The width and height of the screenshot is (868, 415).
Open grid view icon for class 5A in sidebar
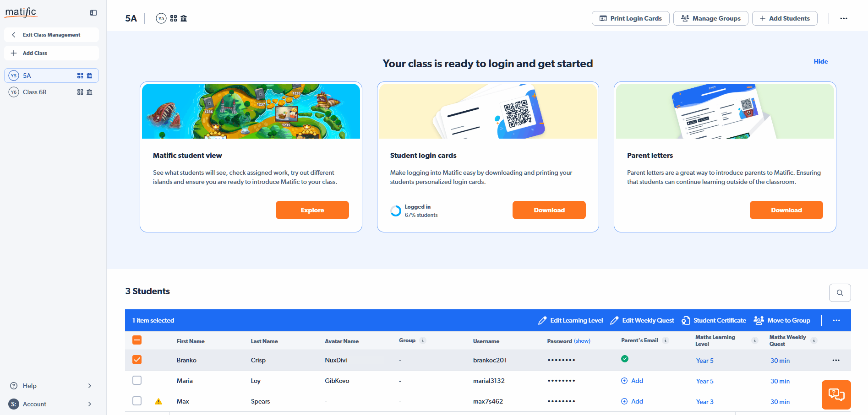(80, 75)
